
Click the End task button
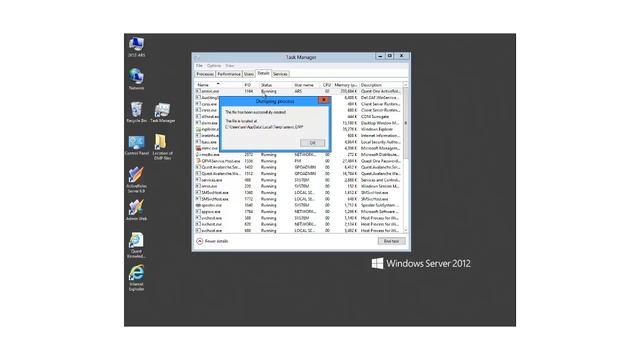click(x=391, y=241)
